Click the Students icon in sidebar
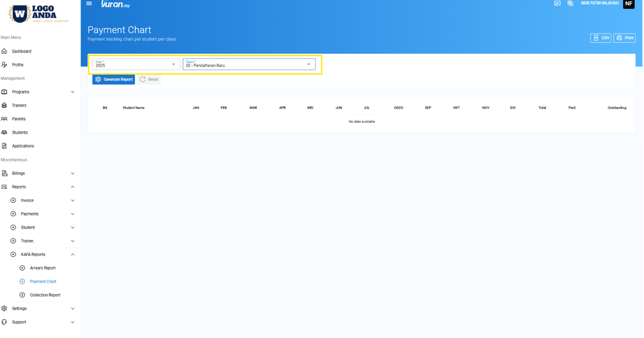Viewport: 644px width, 338px height. pyautogui.click(x=4, y=133)
